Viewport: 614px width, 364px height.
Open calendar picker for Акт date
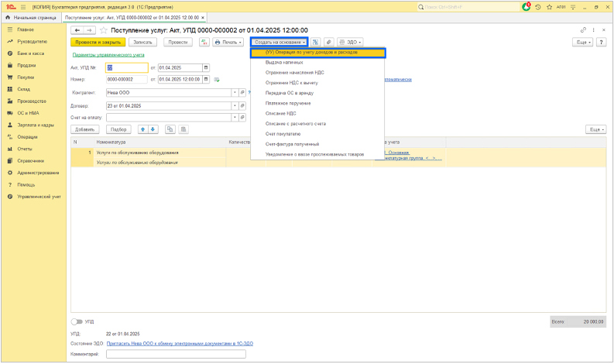click(x=206, y=67)
